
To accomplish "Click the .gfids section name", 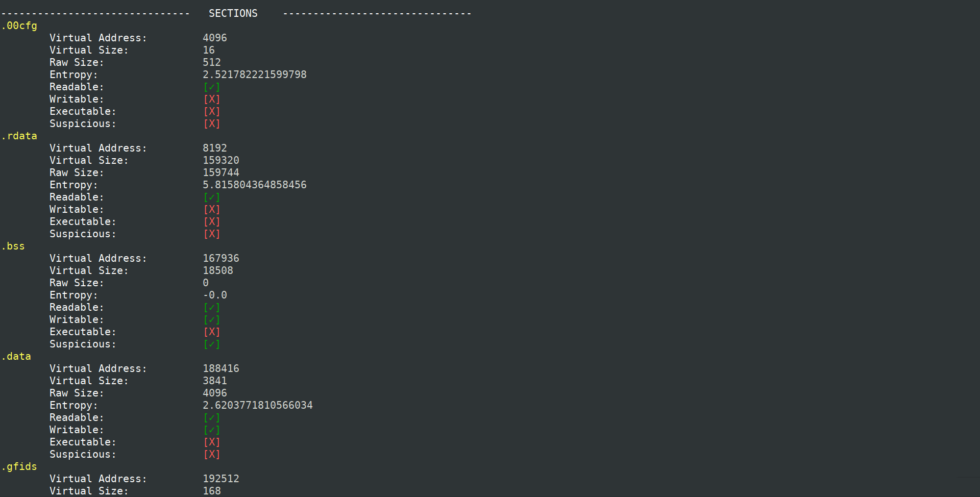I will 19,466.
